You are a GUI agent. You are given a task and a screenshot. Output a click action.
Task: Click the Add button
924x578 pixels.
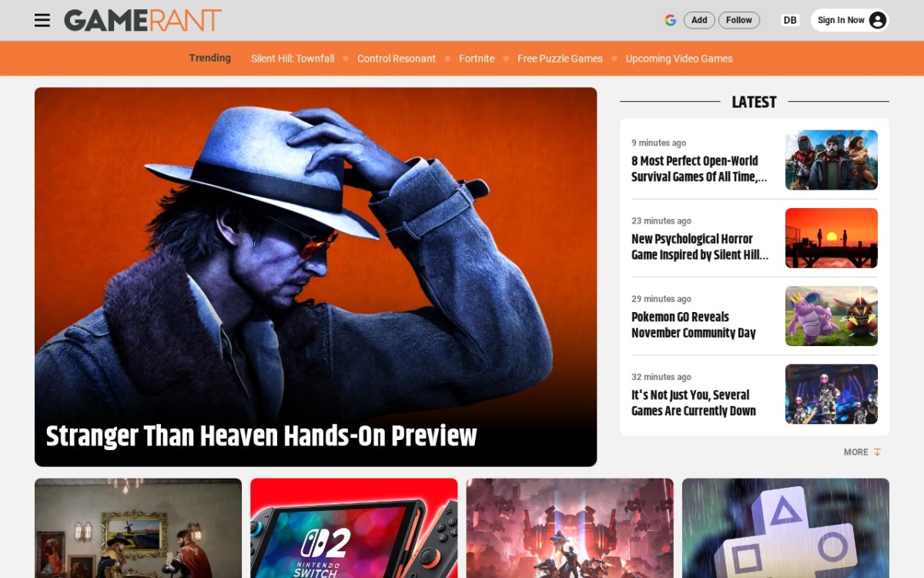click(x=699, y=20)
